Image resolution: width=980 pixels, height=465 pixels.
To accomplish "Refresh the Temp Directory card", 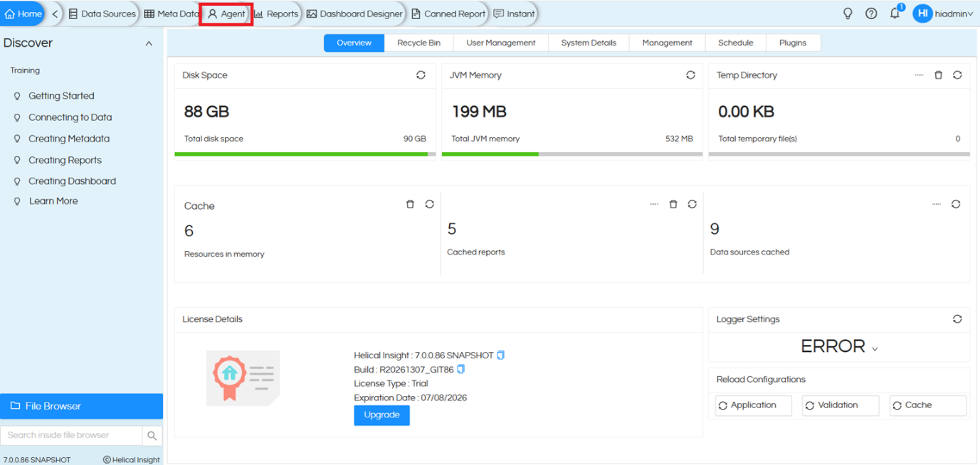I will pyautogui.click(x=957, y=75).
